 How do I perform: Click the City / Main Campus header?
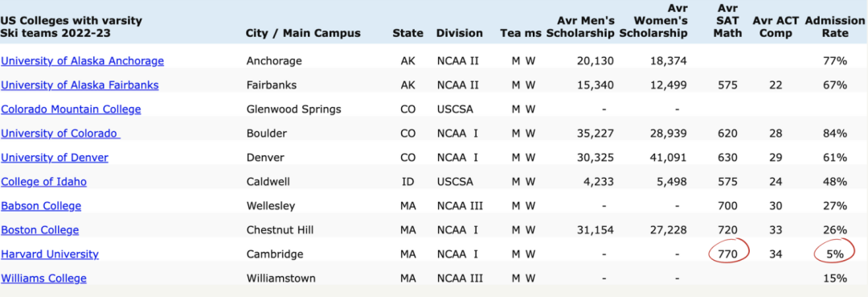click(x=303, y=33)
